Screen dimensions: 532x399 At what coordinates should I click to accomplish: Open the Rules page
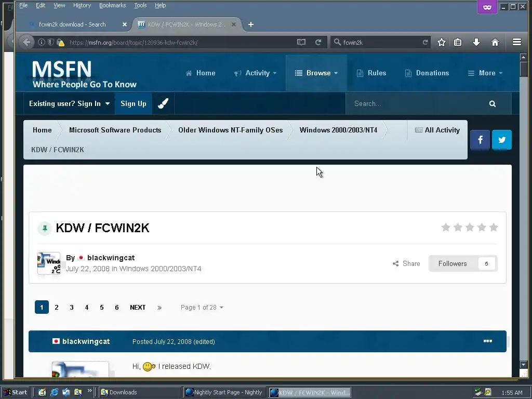[371, 73]
